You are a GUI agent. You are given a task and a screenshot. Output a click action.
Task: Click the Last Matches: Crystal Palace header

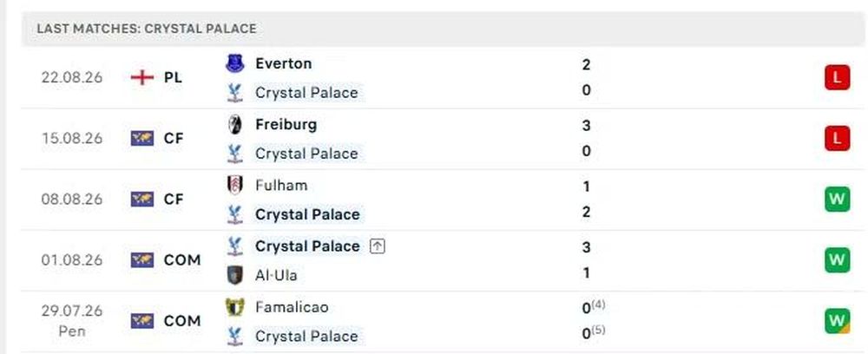(147, 29)
